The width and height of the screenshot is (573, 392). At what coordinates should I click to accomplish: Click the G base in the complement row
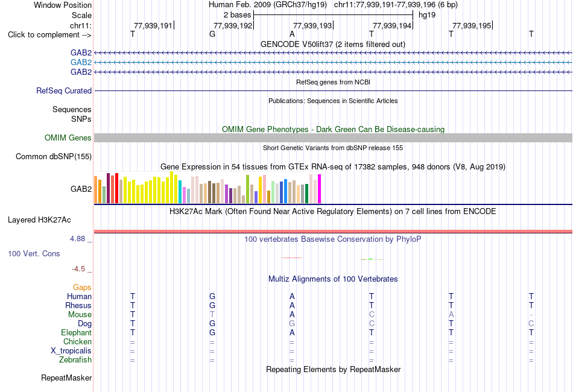[x=212, y=34]
